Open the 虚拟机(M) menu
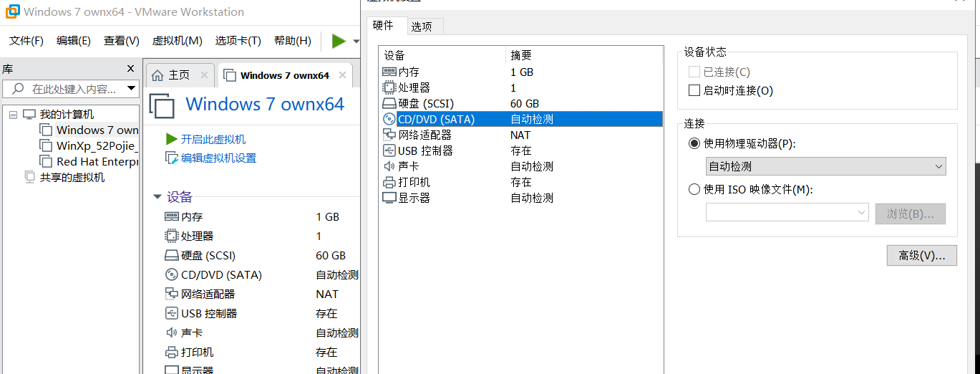 click(178, 41)
